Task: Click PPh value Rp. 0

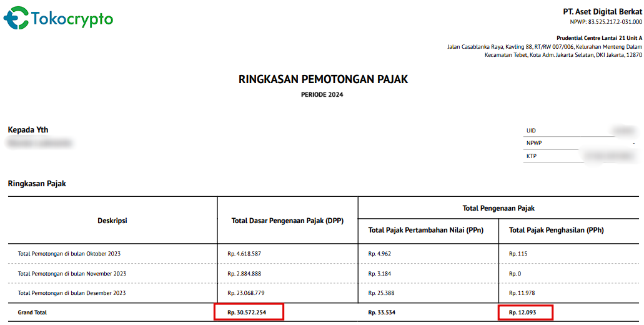Action: click(x=515, y=273)
